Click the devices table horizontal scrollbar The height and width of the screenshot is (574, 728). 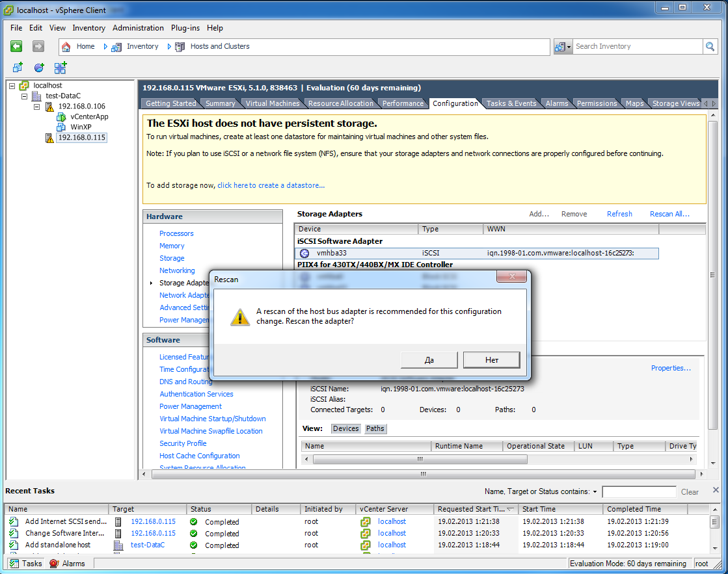[420, 460]
